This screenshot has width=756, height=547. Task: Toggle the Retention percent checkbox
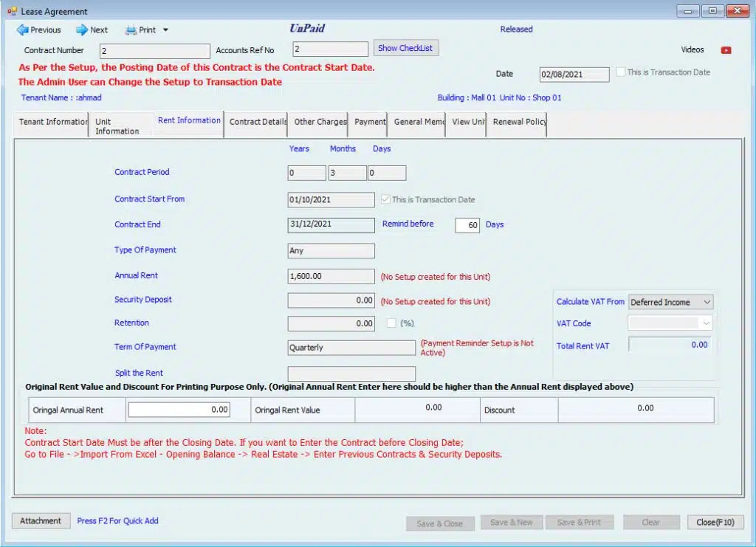point(391,323)
